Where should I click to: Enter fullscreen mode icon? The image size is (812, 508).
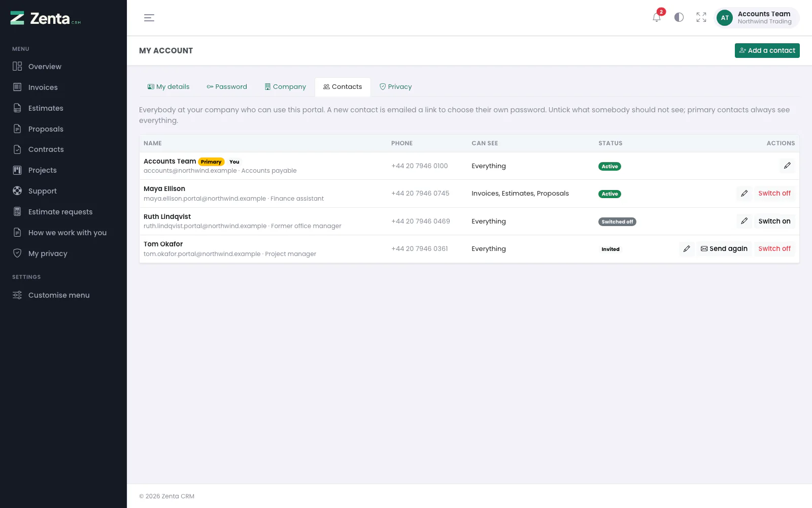coord(701,17)
